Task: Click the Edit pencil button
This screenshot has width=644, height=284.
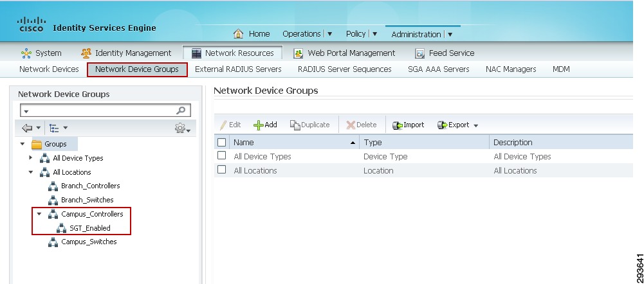Action: (230, 125)
